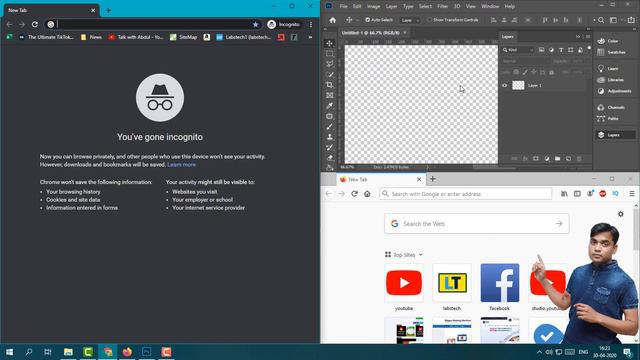Bookmark page with Chrome star icon
The width and height of the screenshot is (640, 360).
(256, 24)
